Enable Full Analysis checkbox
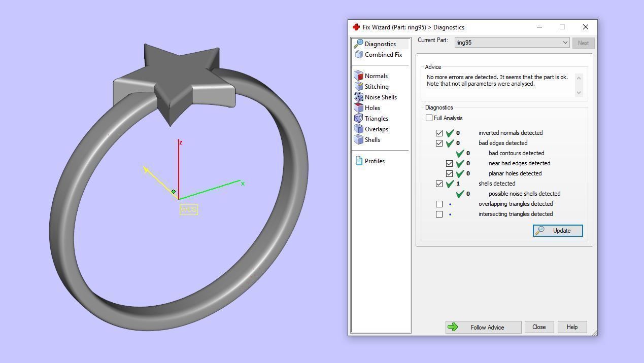Viewport: 644px width, 363px height. pos(429,118)
